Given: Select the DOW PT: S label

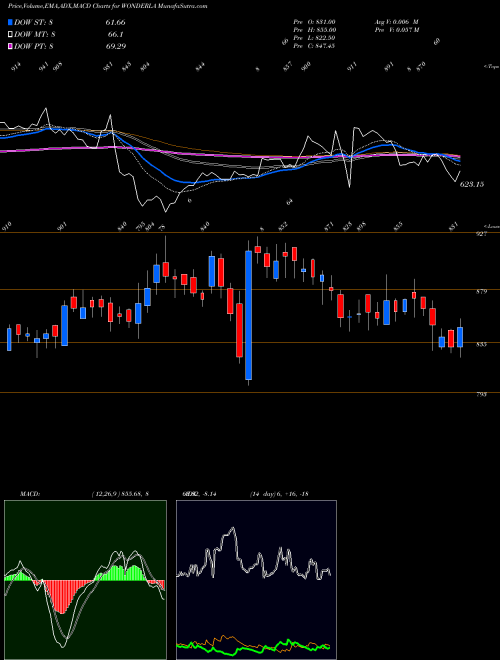Looking at the screenshot, I should (x=34, y=46).
